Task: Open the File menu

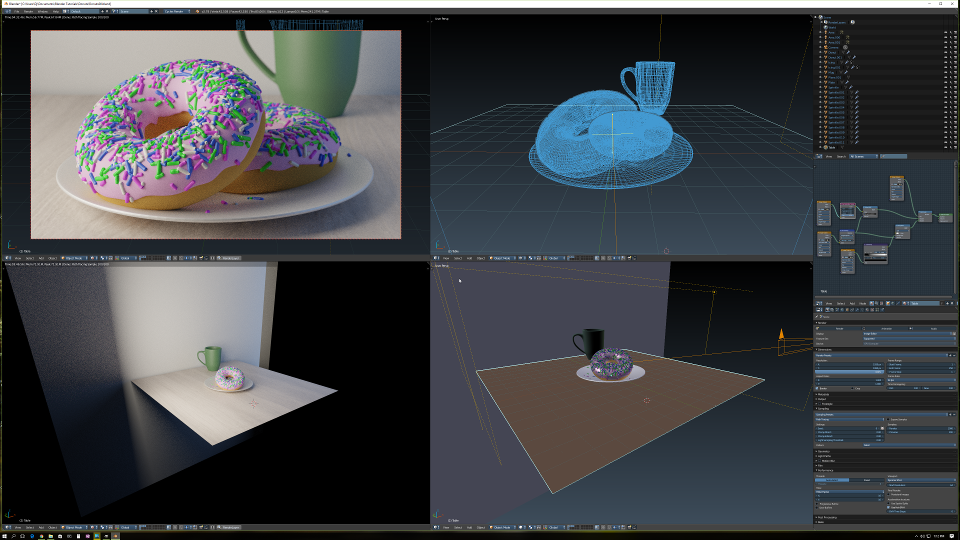Action: pos(17,11)
